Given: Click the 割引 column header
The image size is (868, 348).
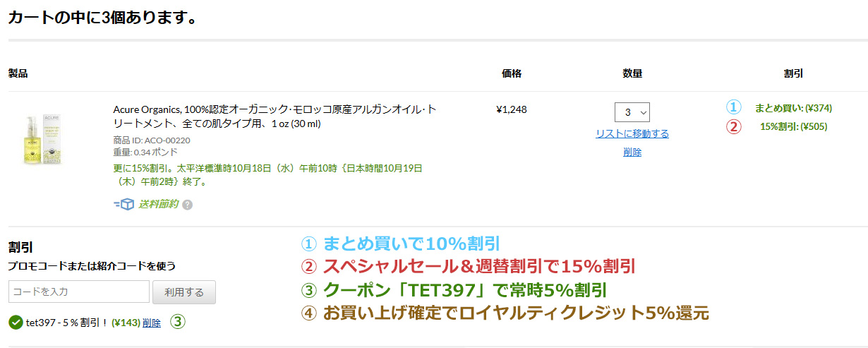Looking at the screenshot, I should (793, 73).
